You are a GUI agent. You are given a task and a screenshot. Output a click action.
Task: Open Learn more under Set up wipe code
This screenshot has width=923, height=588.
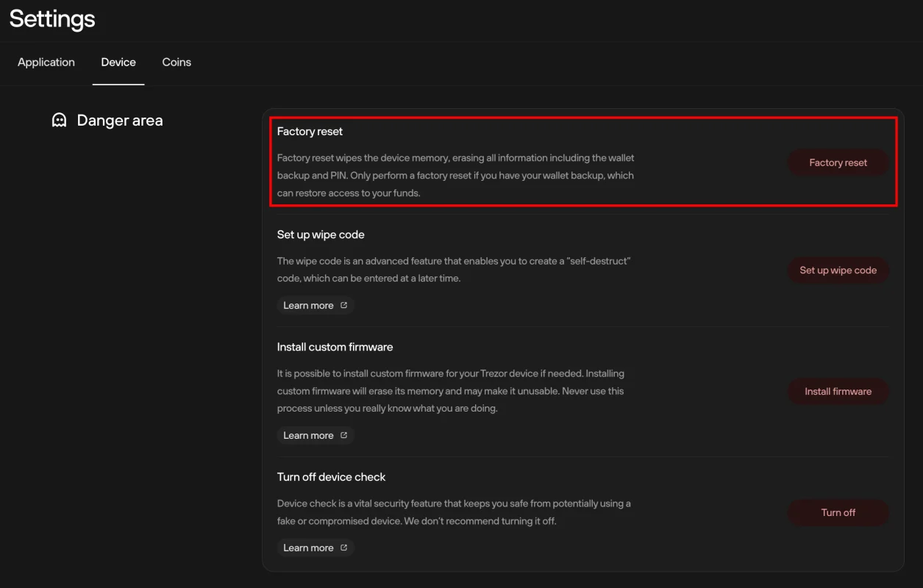(x=316, y=305)
